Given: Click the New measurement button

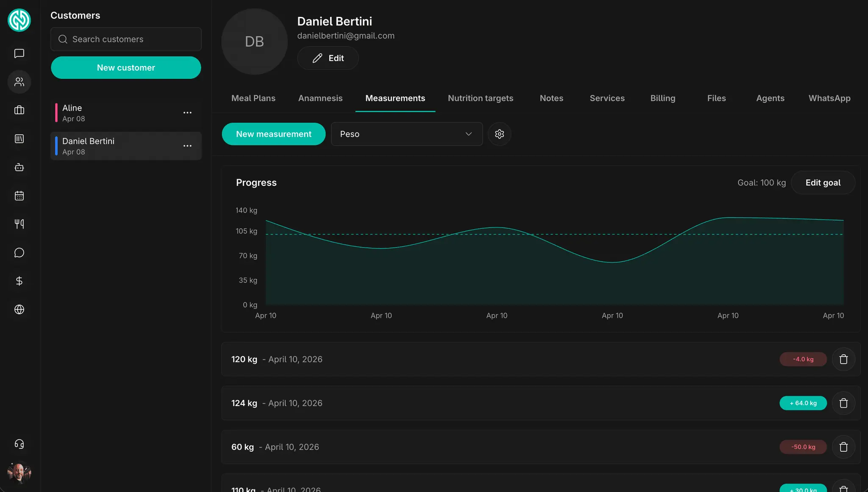Looking at the screenshot, I should tap(273, 134).
